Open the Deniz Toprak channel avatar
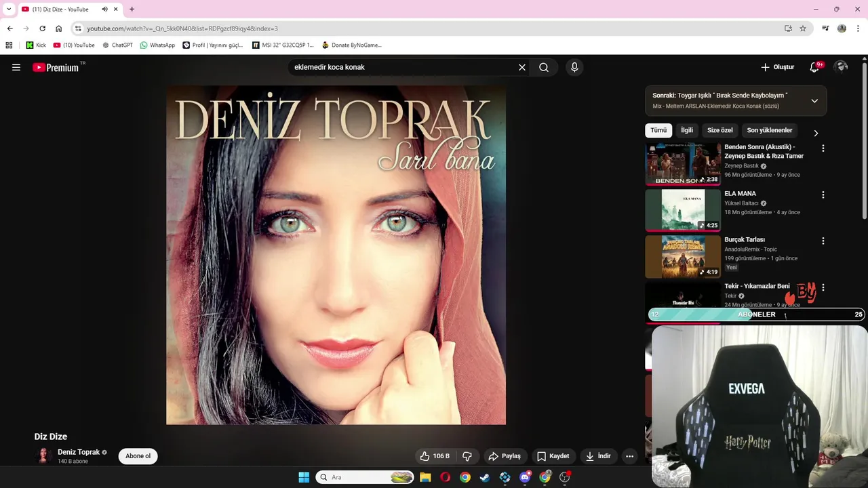The height and width of the screenshot is (488, 868). click(43, 455)
